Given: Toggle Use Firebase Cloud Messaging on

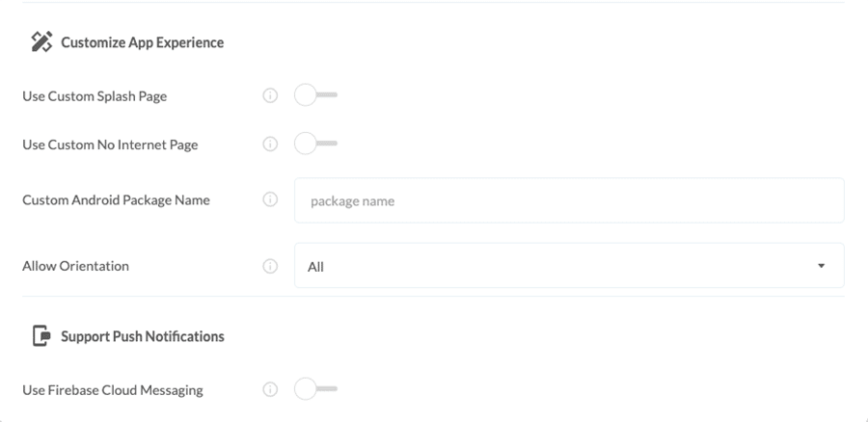Looking at the screenshot, I should [315, 389].
